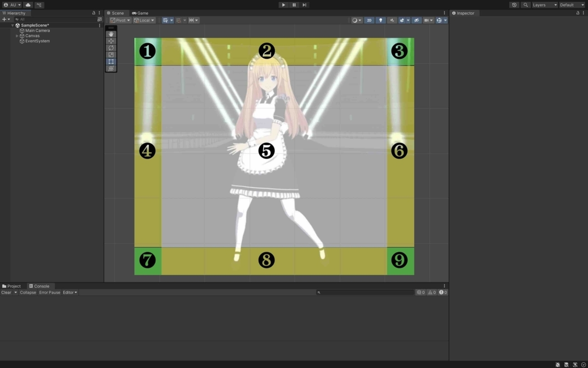Click the Error Pause button
588x368 pixels.
[50, 293]
